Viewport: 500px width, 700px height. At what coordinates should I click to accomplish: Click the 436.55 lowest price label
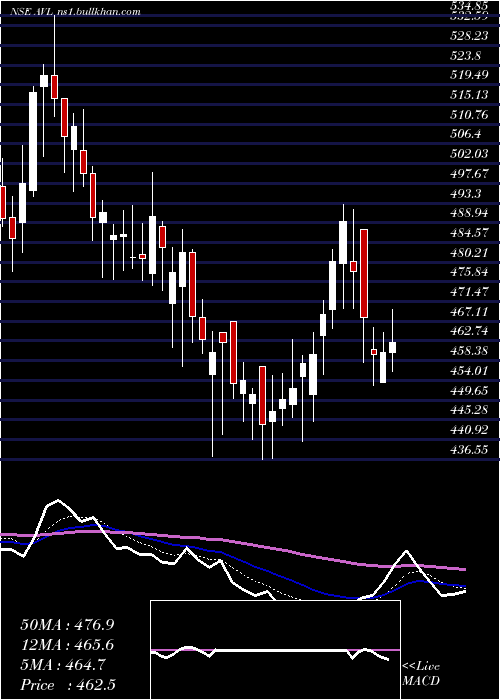point(469,450)
